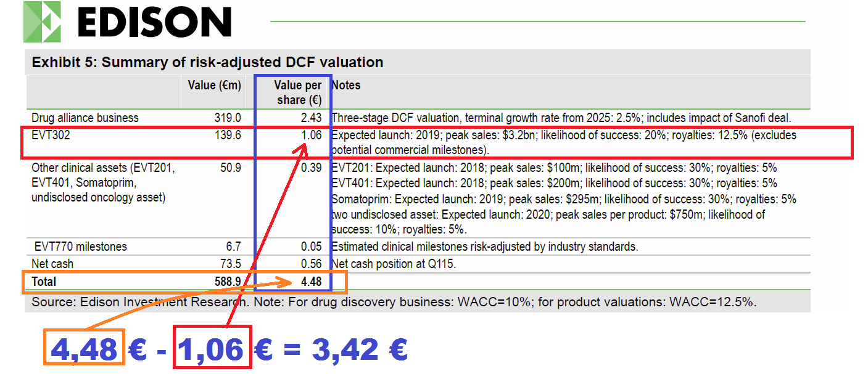Select the 'Net cash' row label
Image resolution: width=868 pixels, height=374 pixels.
pos(52,264)
